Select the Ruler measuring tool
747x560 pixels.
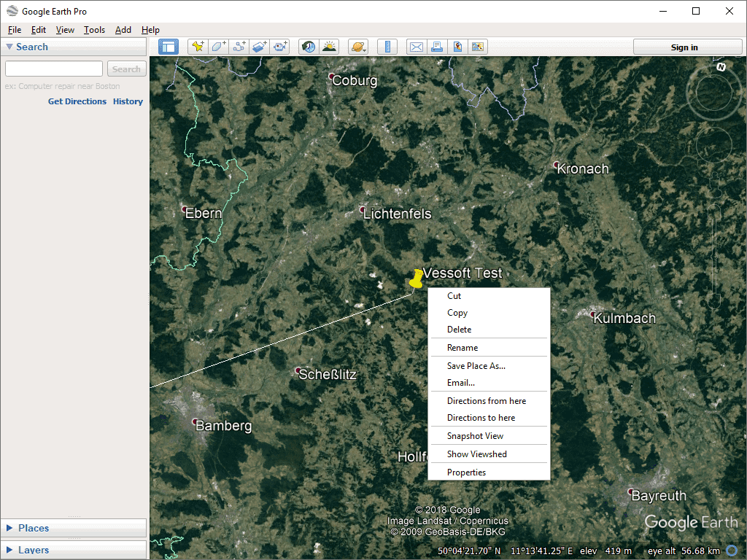(x=387, y=47)
